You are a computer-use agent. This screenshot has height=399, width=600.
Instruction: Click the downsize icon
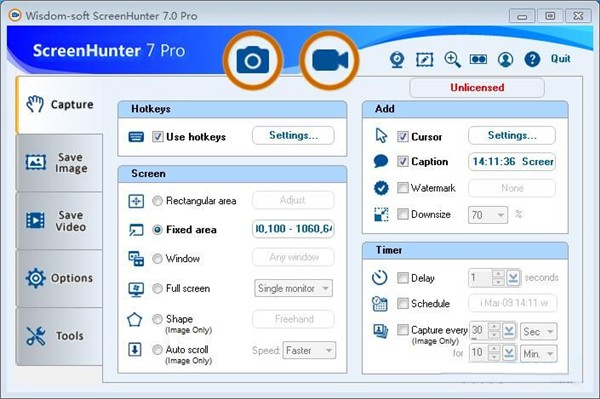pos(381,214)
